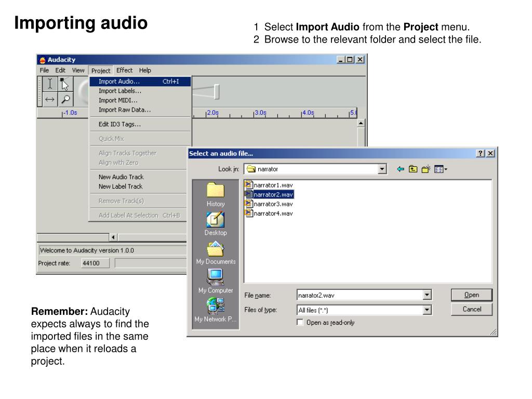Click the Audacity title bar logo icon

coord(43,60)
